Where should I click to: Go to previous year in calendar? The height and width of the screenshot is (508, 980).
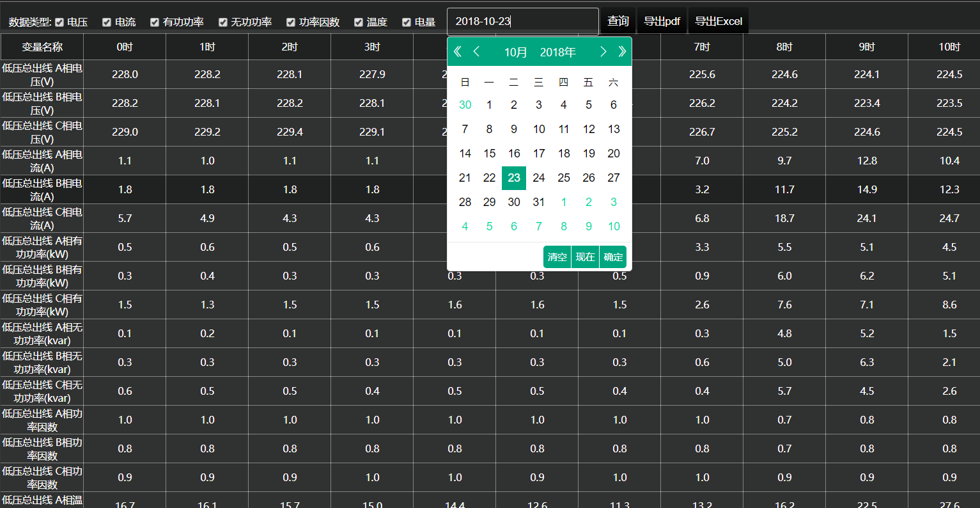click(457, 52)
